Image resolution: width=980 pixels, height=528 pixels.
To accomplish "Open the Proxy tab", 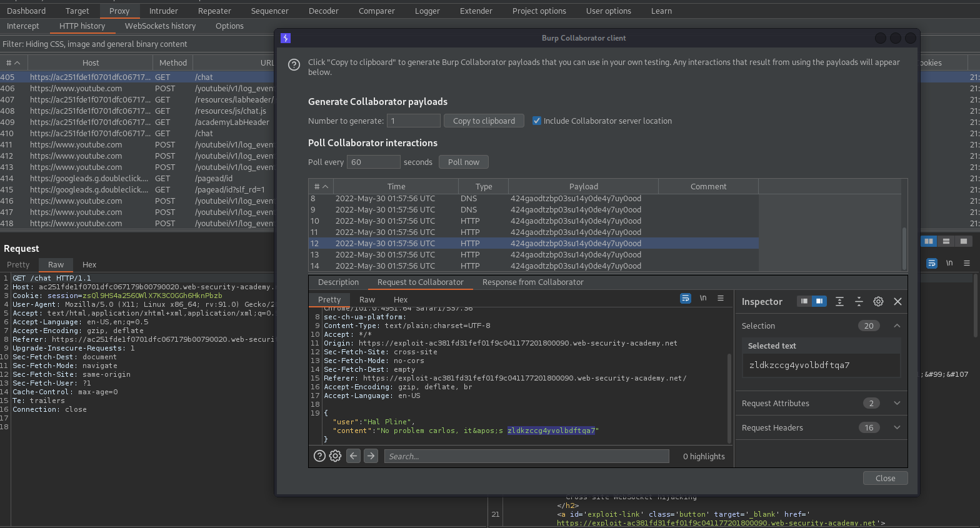I will tap(119, 11).
